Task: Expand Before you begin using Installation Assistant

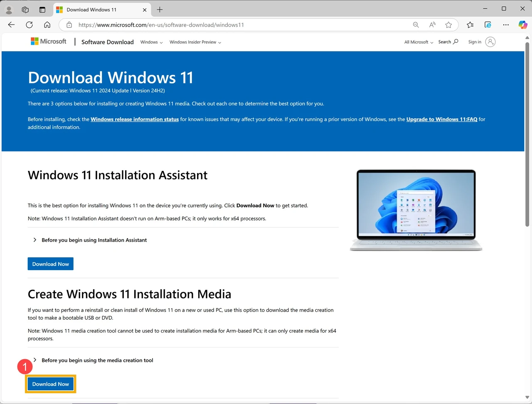Action: (x=90, y=240)
